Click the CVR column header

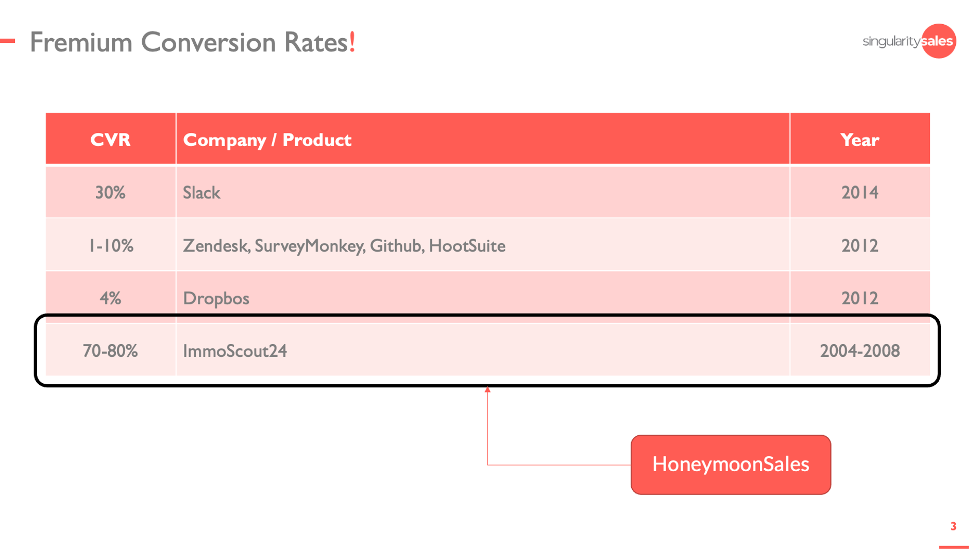click(x=110, y=140)
